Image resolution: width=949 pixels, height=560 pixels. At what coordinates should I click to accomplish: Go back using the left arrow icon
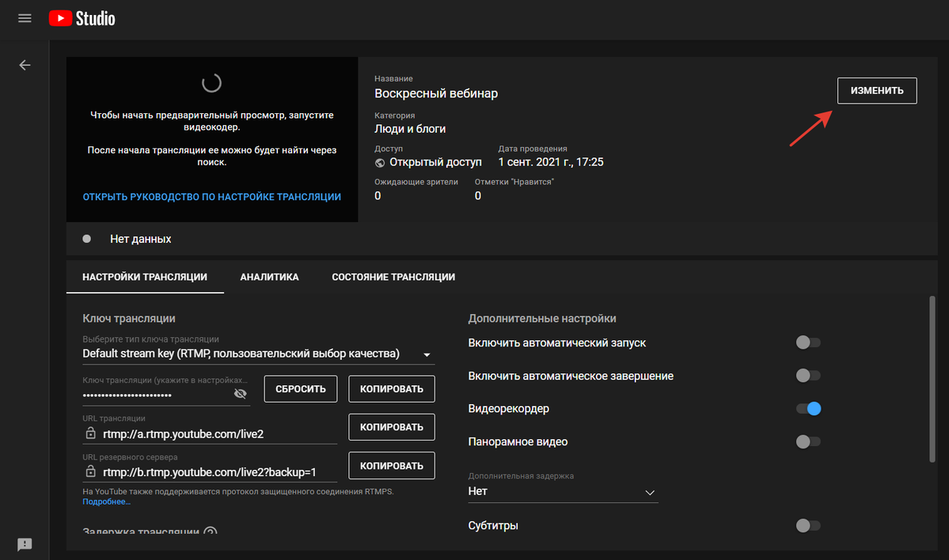point(25,65)
